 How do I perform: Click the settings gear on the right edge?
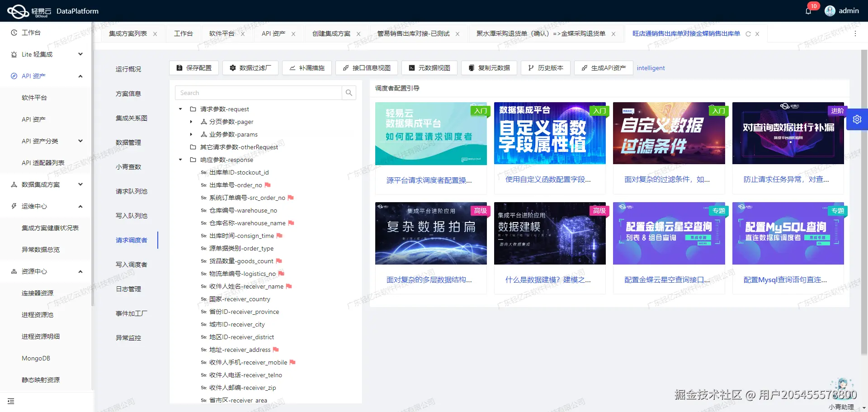(857, 119)
